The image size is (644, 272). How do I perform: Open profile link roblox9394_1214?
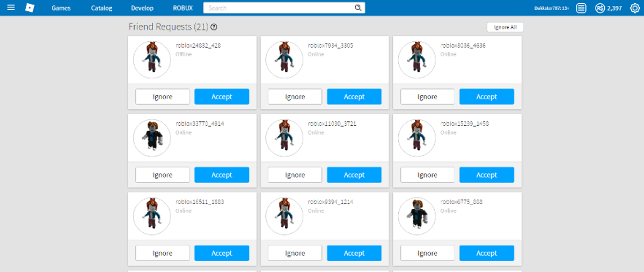331,202
